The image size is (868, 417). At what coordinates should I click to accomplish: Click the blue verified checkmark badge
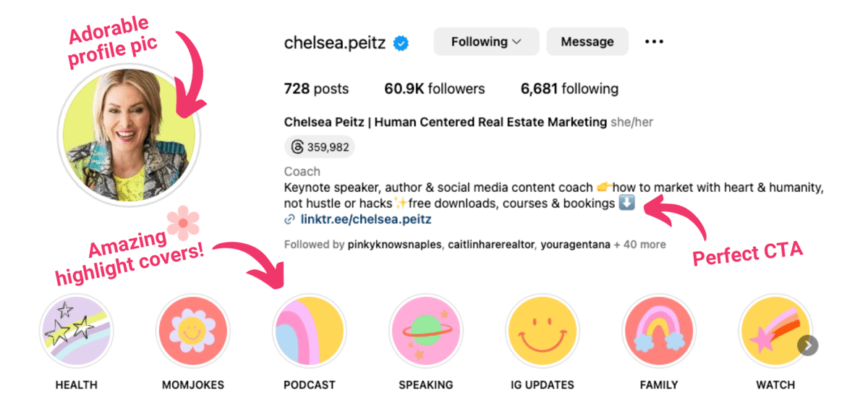coord(401,42)
